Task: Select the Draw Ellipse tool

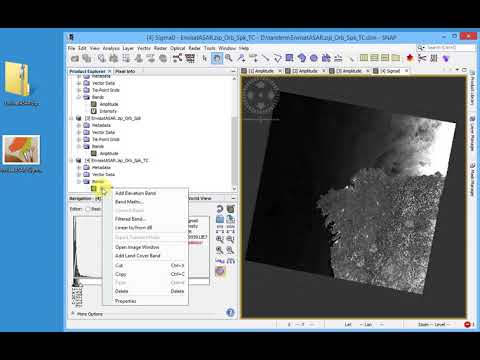Action: pyautogui.click(x=314, y=58)
